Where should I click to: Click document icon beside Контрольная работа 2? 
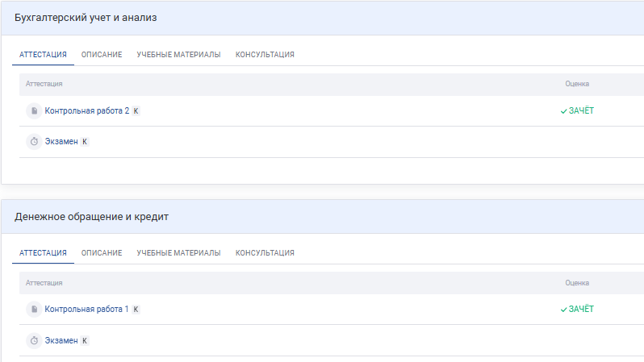(x=34, y=110)
